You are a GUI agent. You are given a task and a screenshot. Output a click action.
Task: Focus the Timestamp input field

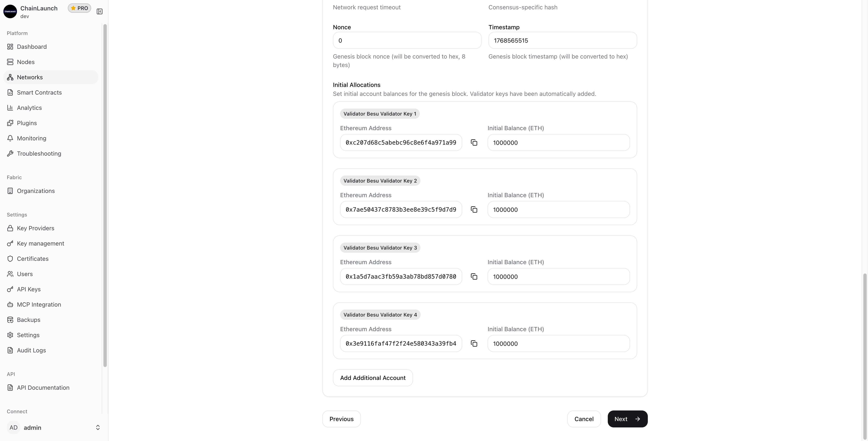[562, 40]
